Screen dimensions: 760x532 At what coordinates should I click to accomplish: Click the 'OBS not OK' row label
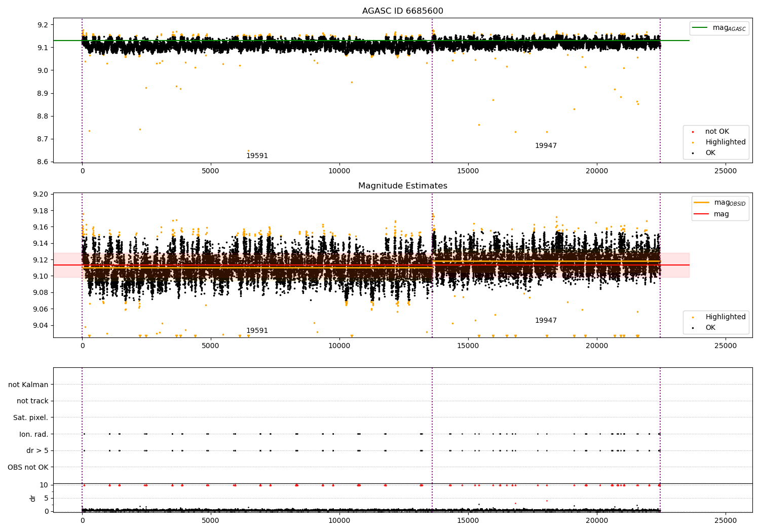(x=28, y=467)
